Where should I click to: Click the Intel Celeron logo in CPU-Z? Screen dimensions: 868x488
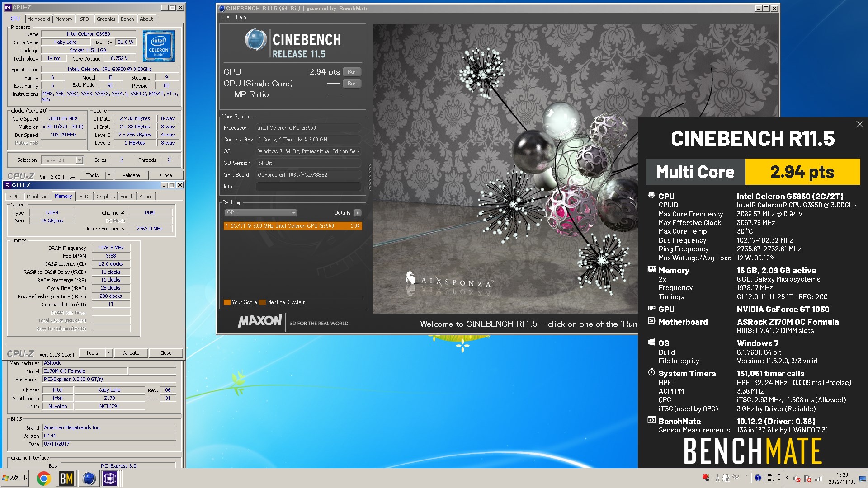pyautogui.click(x=159, y=46)
